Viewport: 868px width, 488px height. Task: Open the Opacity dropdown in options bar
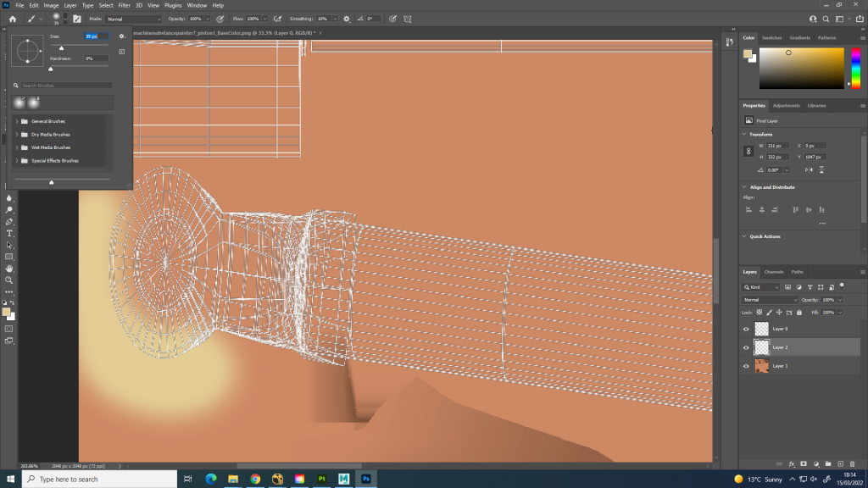click(208, 19)
